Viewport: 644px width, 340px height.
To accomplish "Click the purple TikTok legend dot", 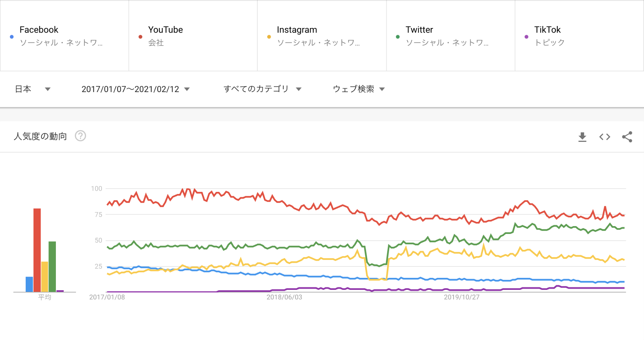I will (526, 37).
